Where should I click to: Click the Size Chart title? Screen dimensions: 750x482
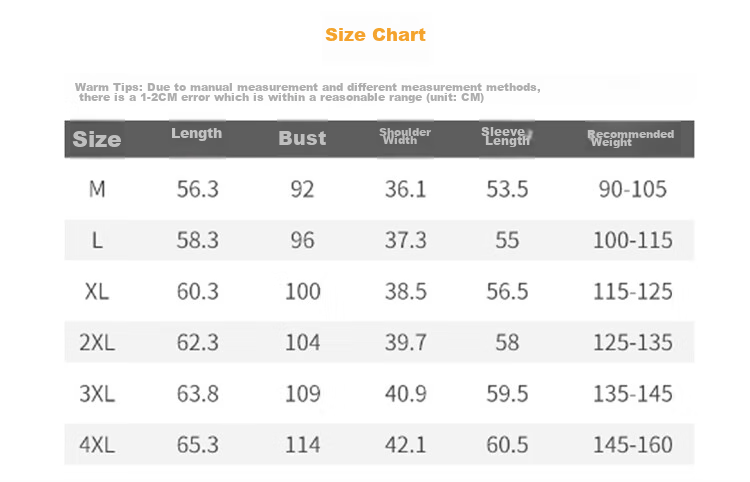(375, 35)
